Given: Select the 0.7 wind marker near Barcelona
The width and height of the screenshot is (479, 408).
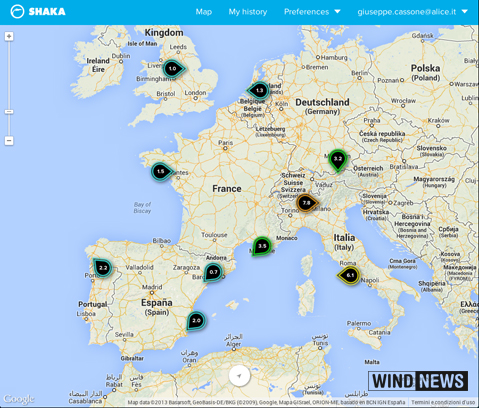Looking at the screenshot, I should coord(213,272).
